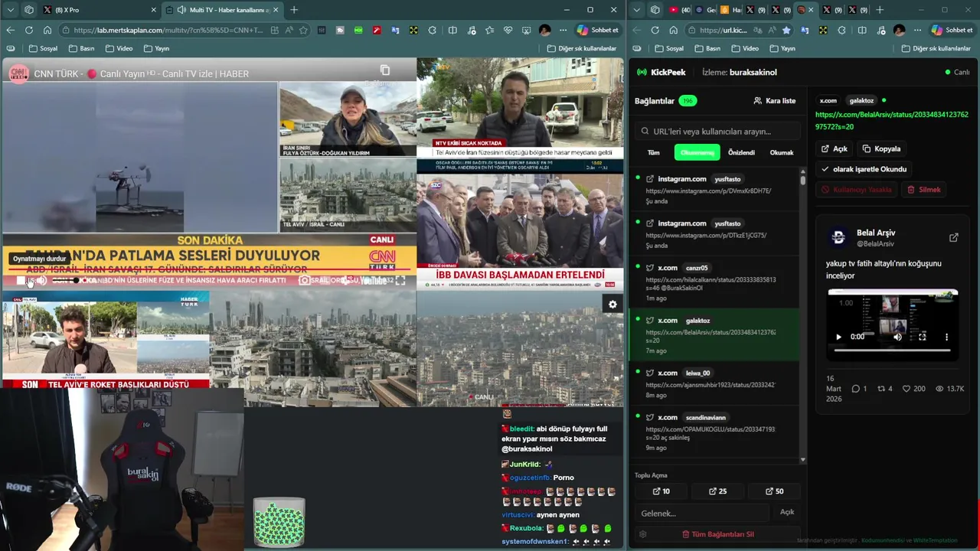Viewport: 980px width, 551px height.
Task: Open Yayın bookmark folder in right window
Action: pyautogui.click(x=782, y=48)
